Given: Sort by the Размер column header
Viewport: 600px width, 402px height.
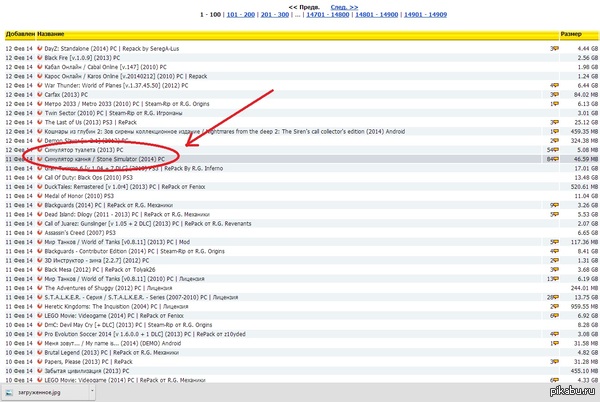Looking at the screenshot, I should click(x=571, y=34).
